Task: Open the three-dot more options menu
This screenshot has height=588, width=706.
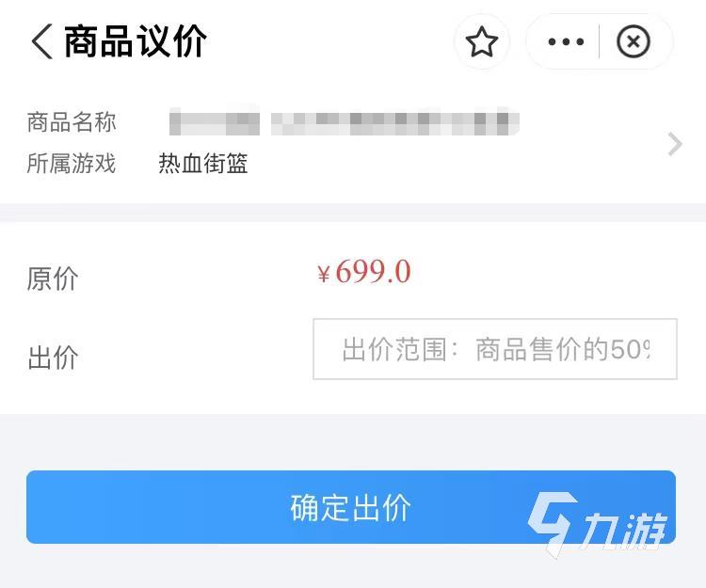Action: (x=566, y=41)
